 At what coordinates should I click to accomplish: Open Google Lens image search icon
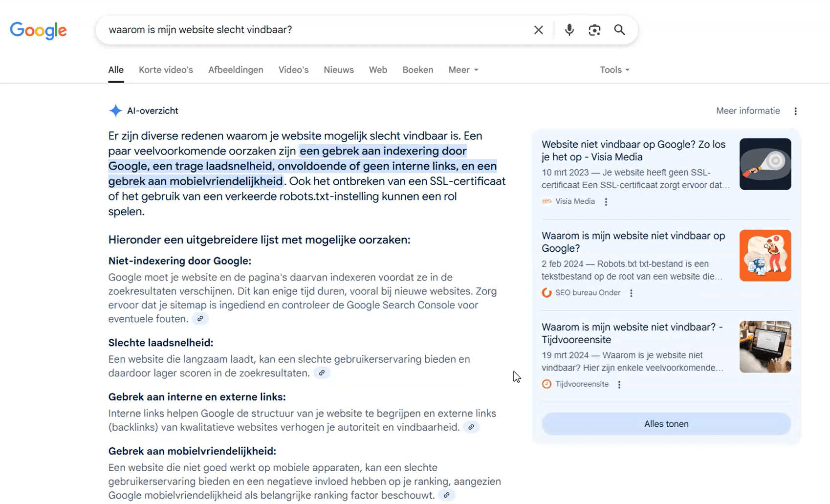[594, 30]
